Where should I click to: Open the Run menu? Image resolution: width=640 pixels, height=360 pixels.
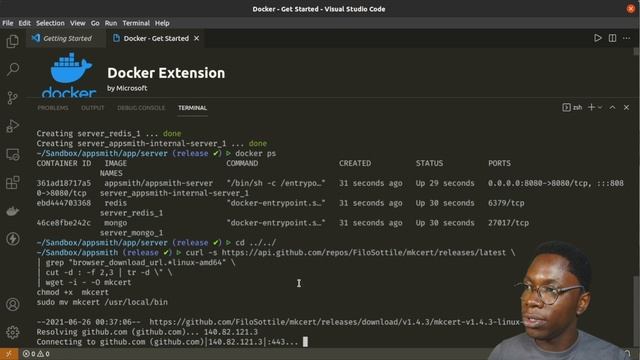tap(111, 23)
